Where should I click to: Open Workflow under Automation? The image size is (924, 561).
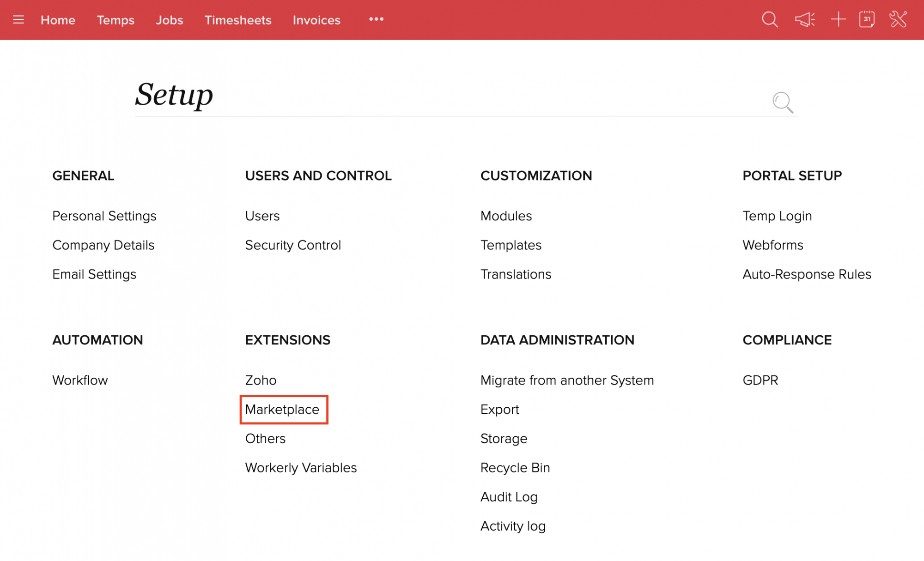coord(80,380)
